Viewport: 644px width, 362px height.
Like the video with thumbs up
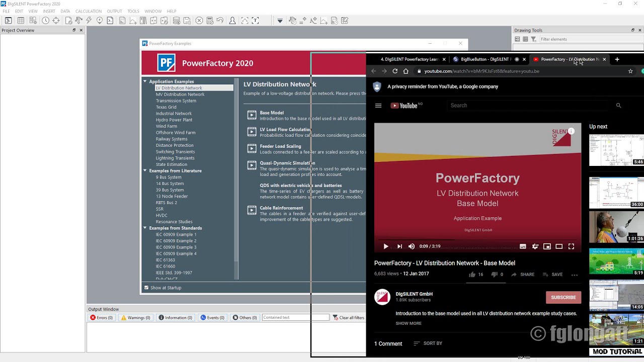[x=472, y=275]
